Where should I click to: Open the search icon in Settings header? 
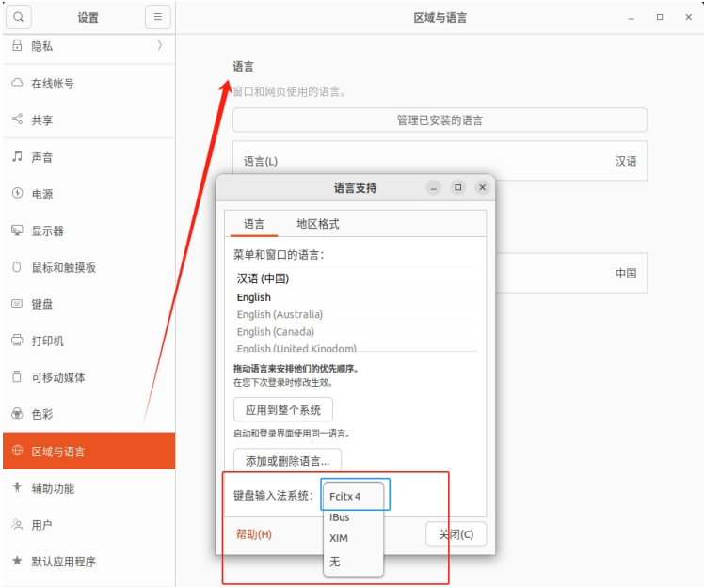(x=19, y=17)
